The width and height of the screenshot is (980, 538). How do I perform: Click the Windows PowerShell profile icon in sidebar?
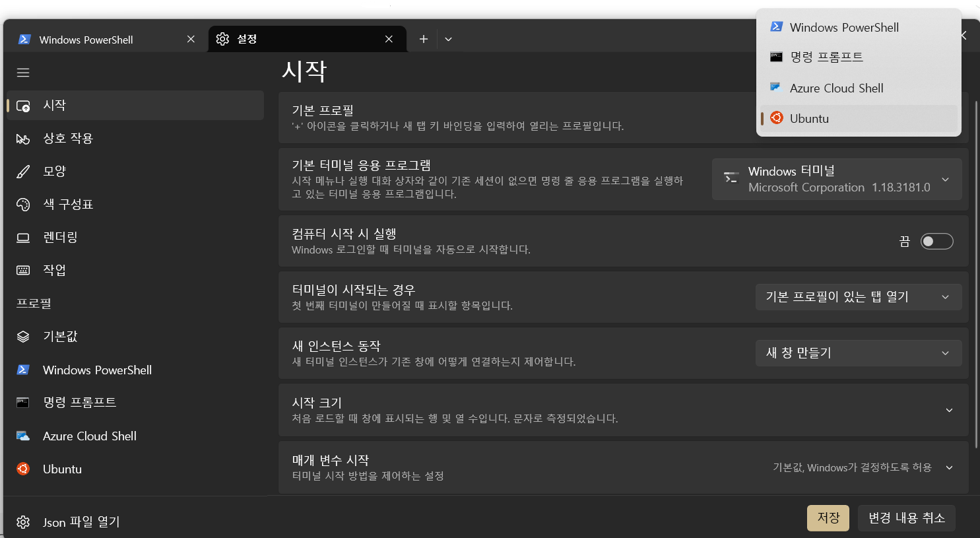pyautogui.click(x=23, y=370)
